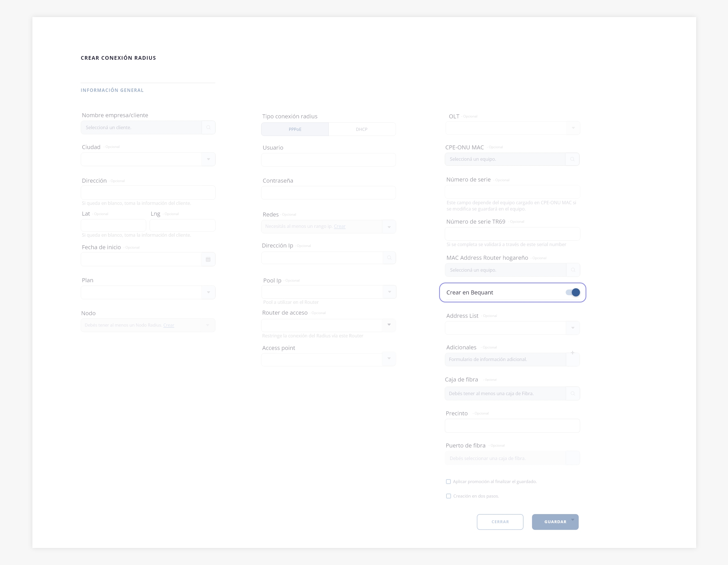Select the PPPoE connection type tab
The width and height of the screenshot is (728, 565).
point(295,129)
